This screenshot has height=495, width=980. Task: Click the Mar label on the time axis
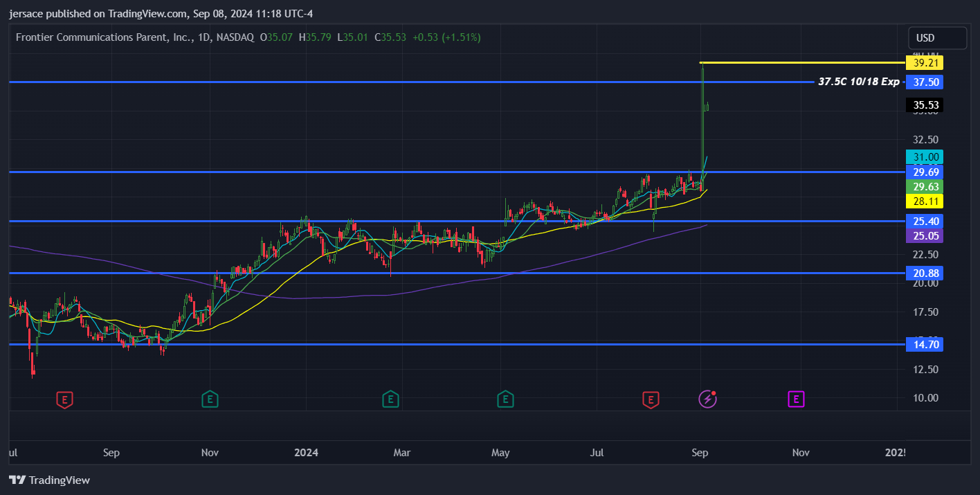click(402, 453)
